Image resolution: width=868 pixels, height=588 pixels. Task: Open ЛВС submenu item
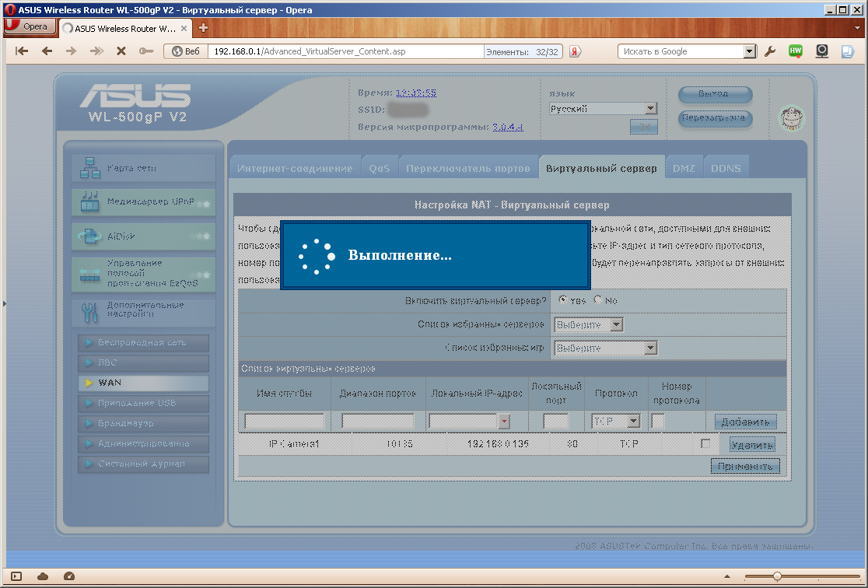[144, 362]
